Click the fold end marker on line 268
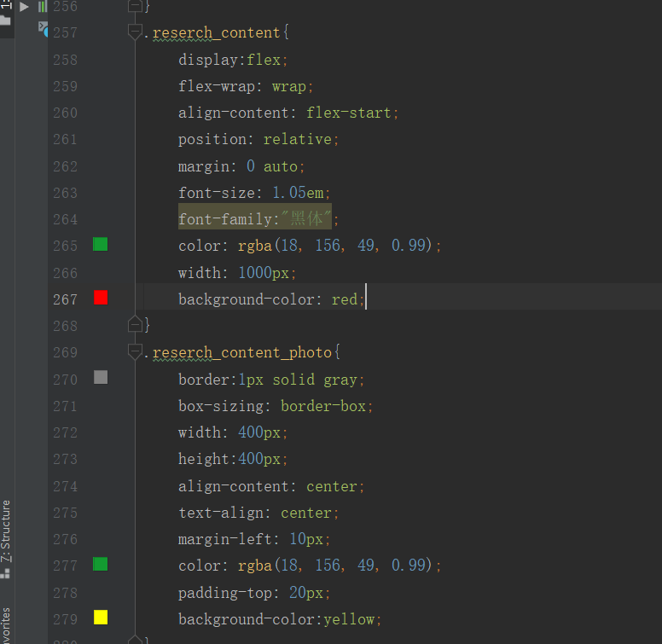 click(135, 324)
